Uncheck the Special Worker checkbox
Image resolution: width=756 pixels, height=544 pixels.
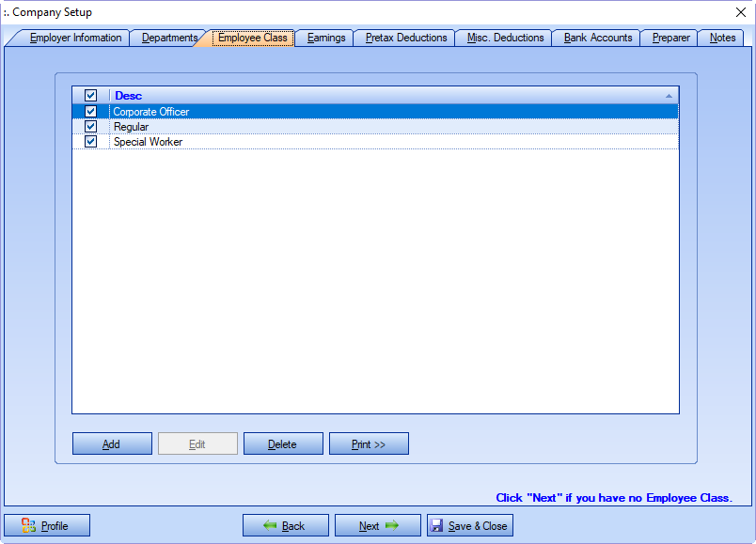pyautogui.click(x=91, y=142)
